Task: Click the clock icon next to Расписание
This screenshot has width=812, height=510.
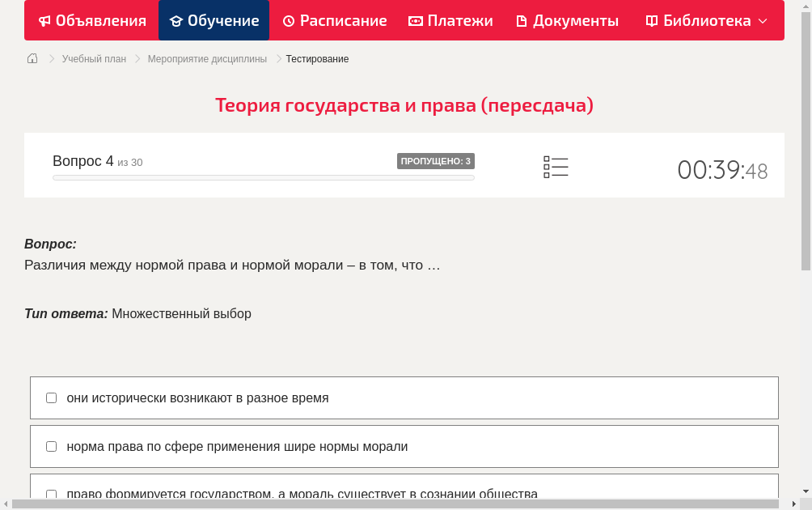Action: tap(289, 20)
